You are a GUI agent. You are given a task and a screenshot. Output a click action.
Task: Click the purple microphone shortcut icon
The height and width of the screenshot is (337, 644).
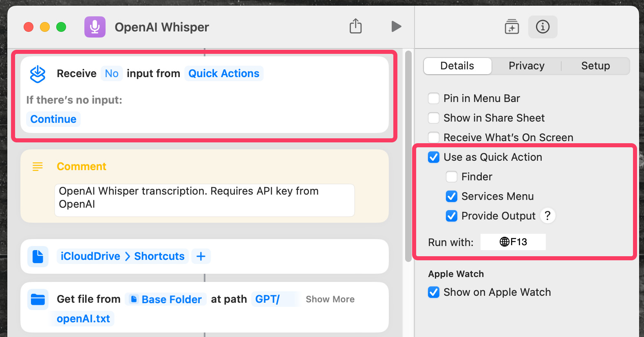pyautogui.click(x=95, y=27)
